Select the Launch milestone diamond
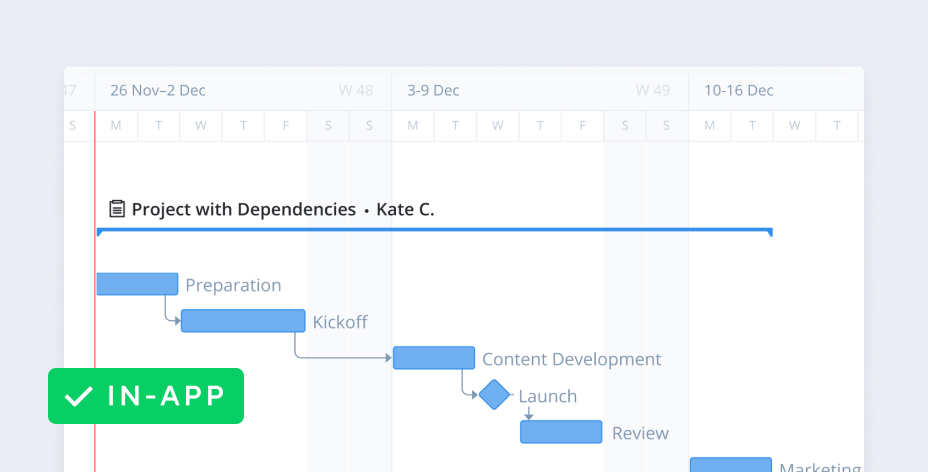This screenshot has height=472, width=928. click(494, 394)
